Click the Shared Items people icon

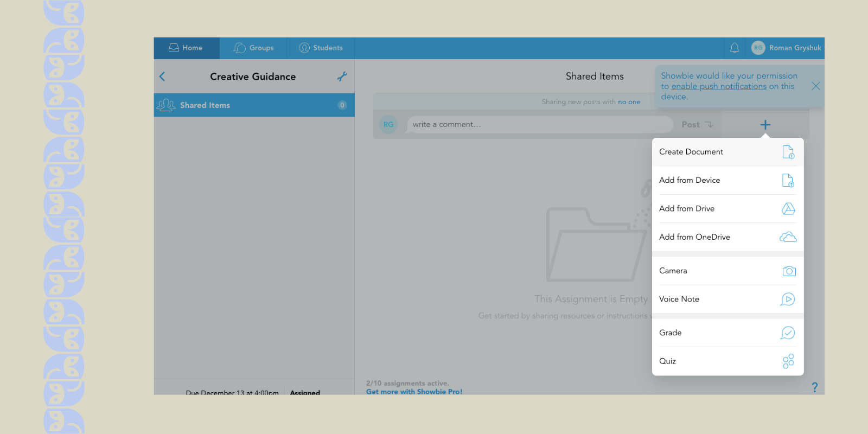[x=166, y=105]
